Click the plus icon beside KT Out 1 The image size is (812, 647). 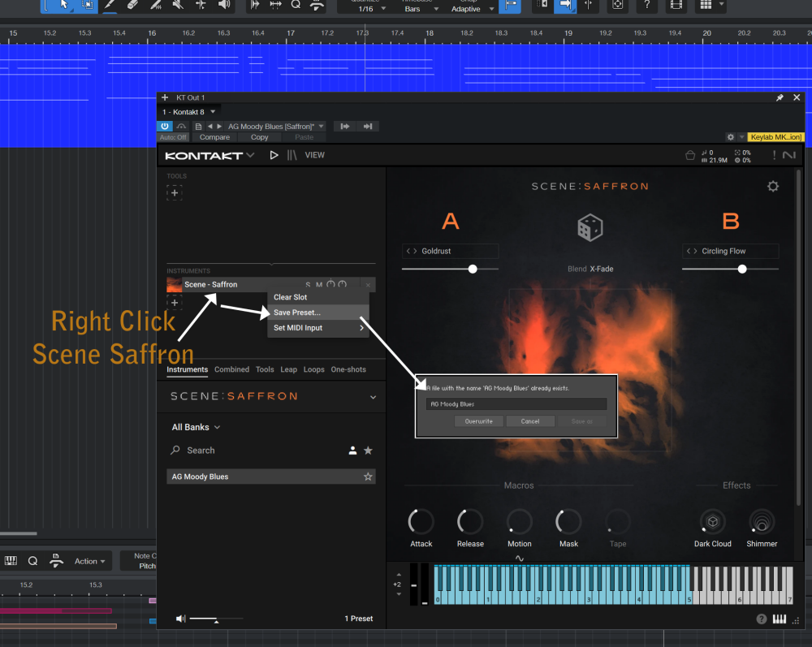(165, 97)
